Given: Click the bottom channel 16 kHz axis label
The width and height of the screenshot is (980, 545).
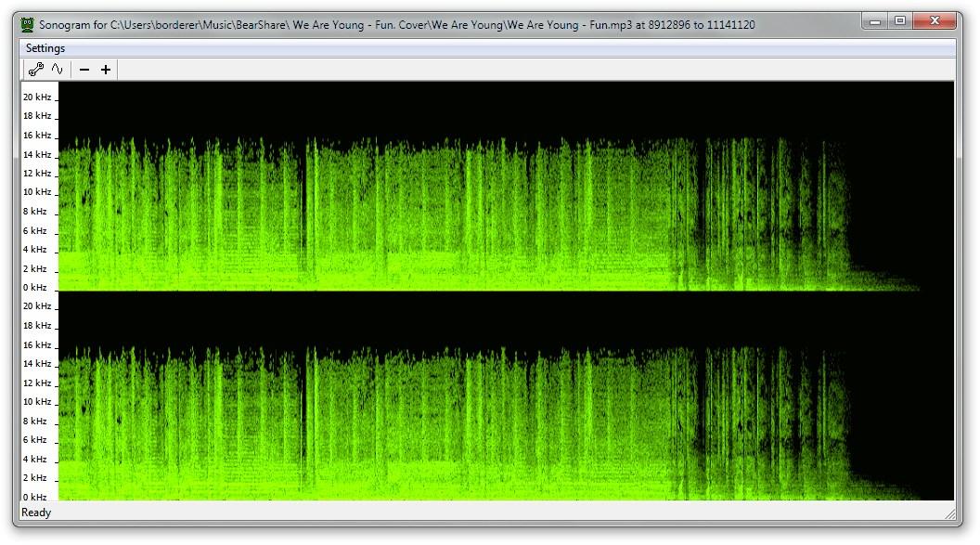Looking at the screenshot, I should tap(37, 345).
